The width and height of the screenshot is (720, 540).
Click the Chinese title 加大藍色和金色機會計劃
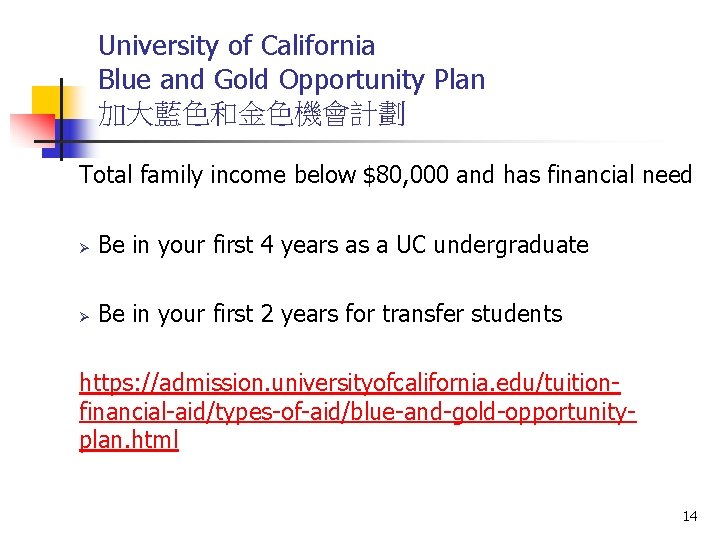click(252, 114)
